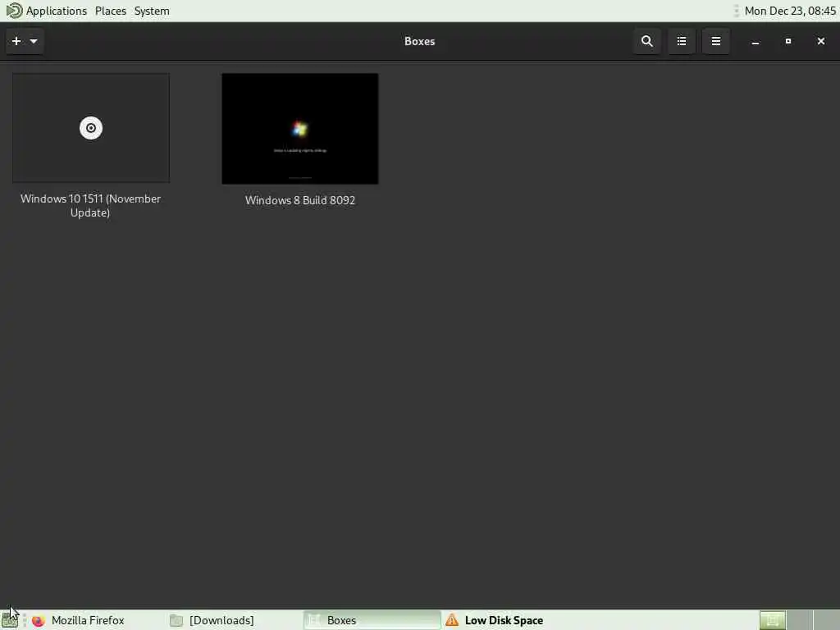Open the Boxes hamburger menu
The image size is (840, 630).
tap(715, 41)
